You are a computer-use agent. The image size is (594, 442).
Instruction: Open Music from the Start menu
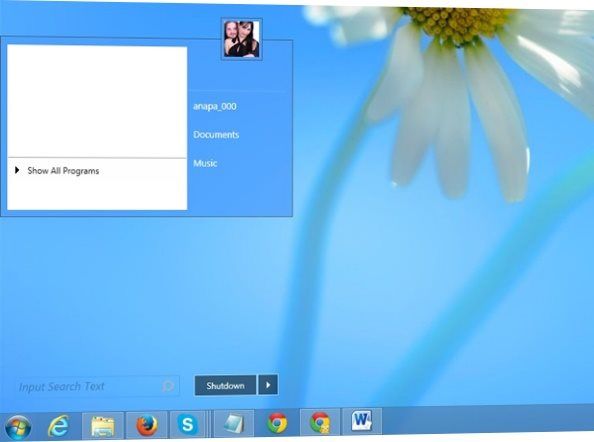tap(205, 163)
